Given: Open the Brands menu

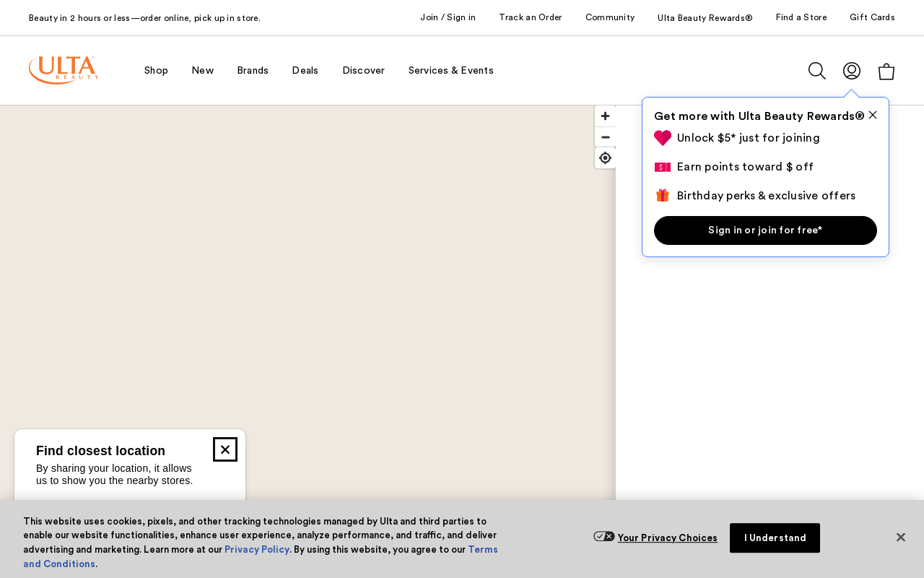Looking at the screenshot, I should pos(253,70).
